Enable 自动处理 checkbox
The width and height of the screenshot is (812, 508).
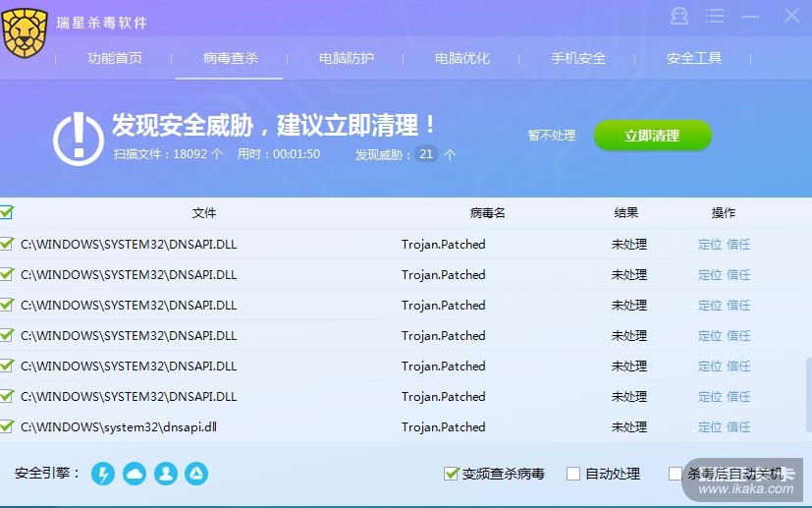point(573,474)
